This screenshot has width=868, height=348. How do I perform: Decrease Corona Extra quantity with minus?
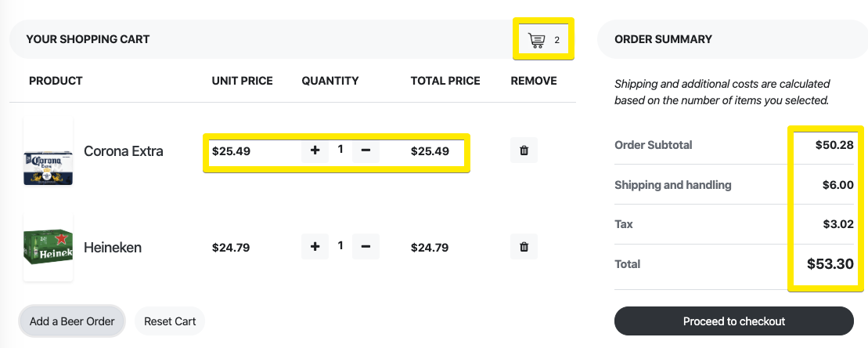tap(366, 150)
